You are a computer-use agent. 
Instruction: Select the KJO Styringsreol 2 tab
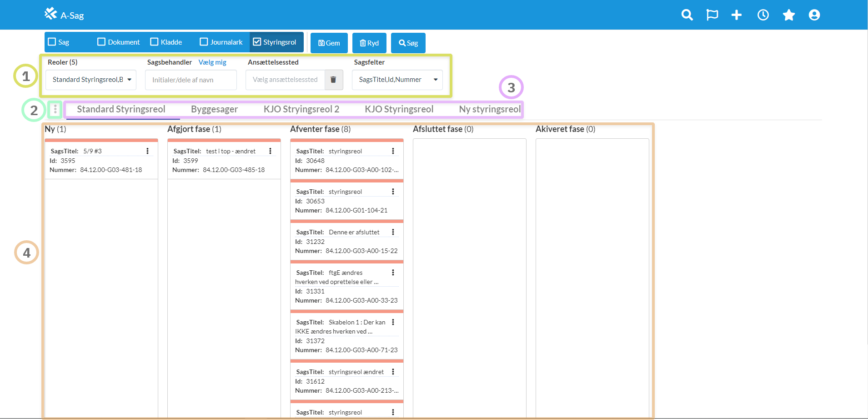click(301, 109)
